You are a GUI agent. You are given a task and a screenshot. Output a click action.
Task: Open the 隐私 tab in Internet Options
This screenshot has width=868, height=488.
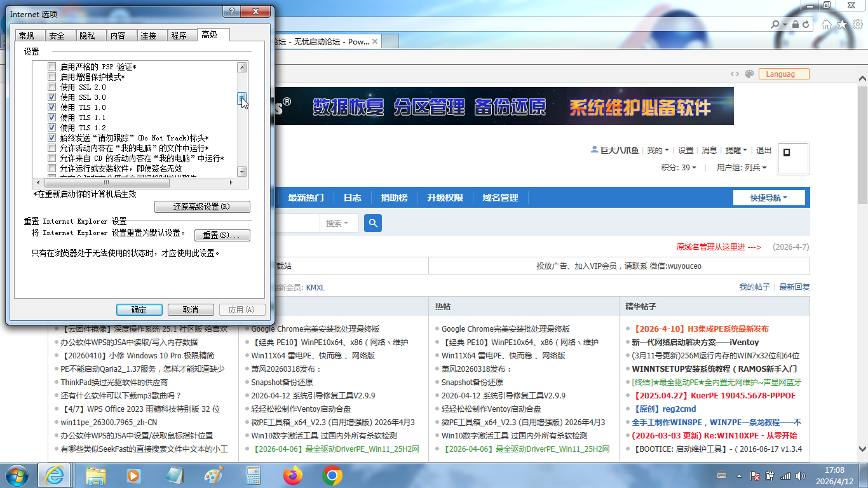(87, 36)
